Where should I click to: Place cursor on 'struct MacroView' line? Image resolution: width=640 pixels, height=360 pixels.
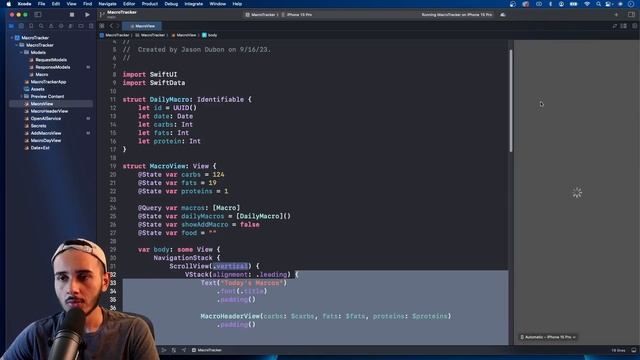[169, 166]
